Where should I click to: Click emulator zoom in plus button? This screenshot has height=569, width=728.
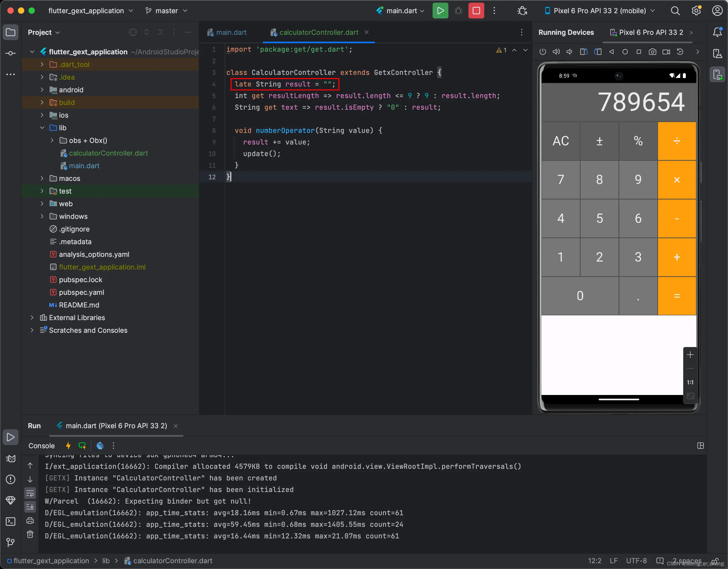690,355
